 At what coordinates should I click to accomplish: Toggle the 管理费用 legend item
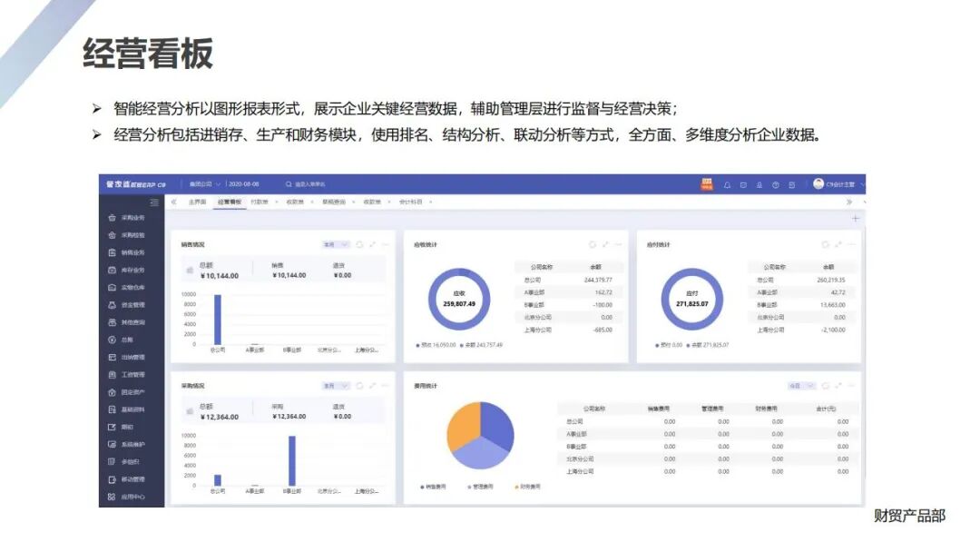pos(481,487)
